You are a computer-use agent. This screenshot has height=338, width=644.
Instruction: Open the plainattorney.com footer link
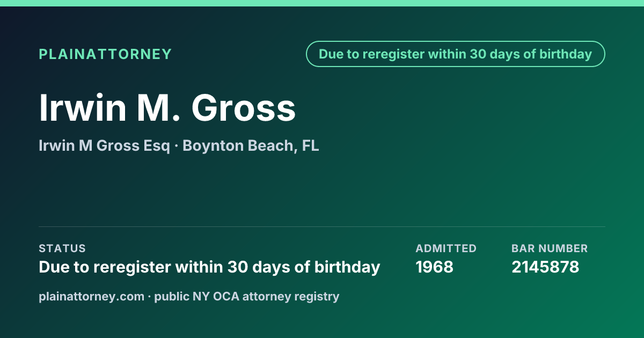click(x=92, y=296)
